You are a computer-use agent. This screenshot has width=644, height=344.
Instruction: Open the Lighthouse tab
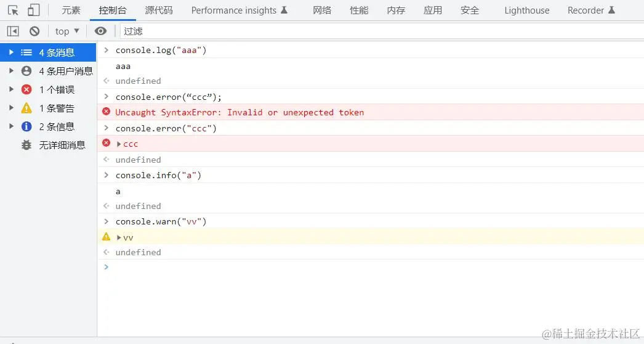[x=526, y=10]
